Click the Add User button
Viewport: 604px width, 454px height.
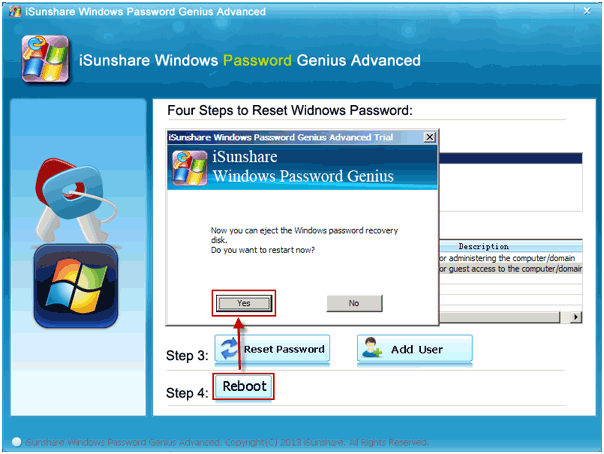414,349
